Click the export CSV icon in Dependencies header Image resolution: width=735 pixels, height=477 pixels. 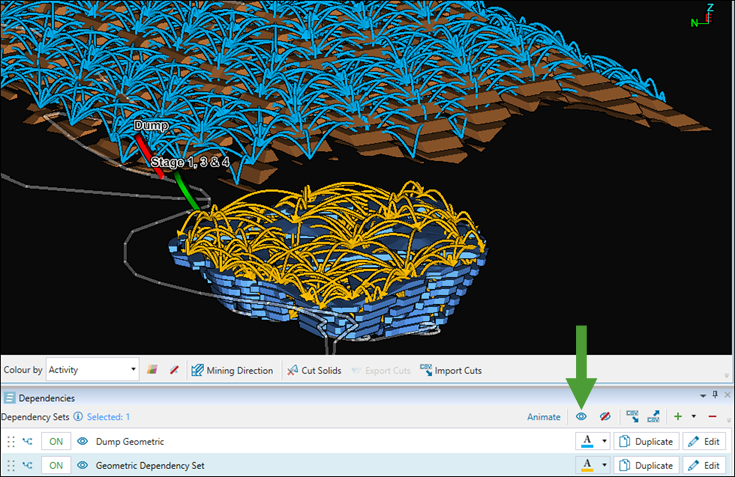[x=654, y=416]
